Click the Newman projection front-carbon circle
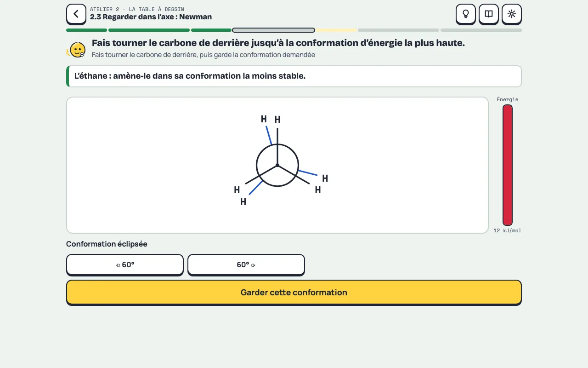Image resolution: width=588 pixels, height=368 pixels. 277,165
